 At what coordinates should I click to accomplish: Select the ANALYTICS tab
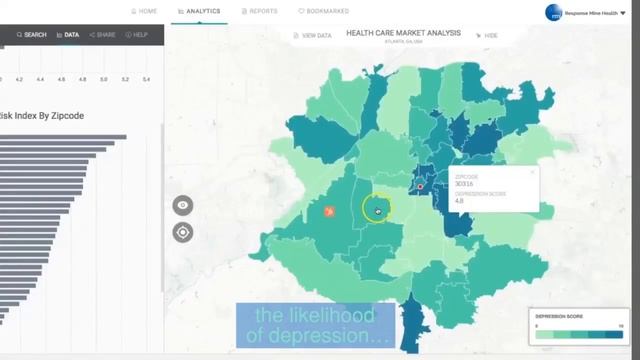point(199,11)
